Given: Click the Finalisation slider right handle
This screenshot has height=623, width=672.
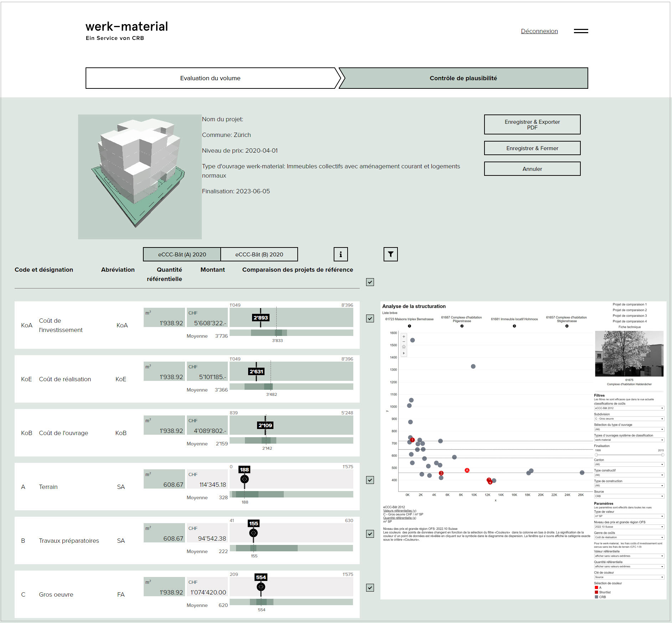Looking at the screenshot, I should pyautogui.click(x=662, y=455).
